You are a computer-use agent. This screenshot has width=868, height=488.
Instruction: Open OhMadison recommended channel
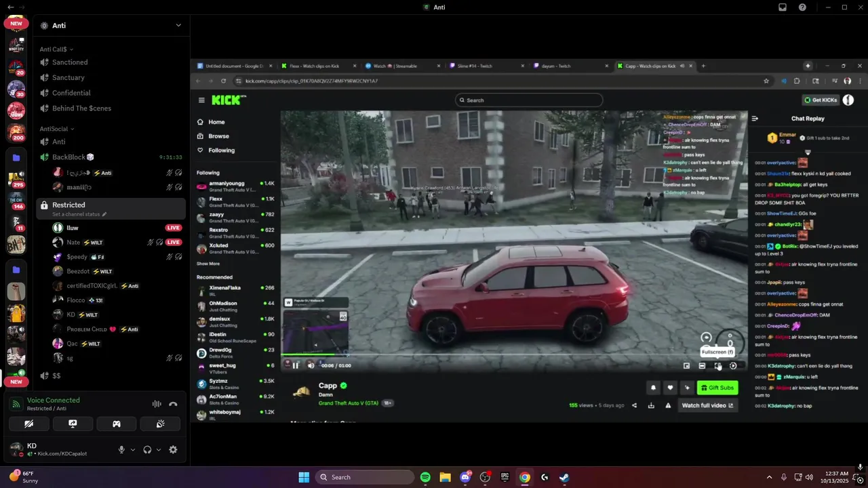236,306
